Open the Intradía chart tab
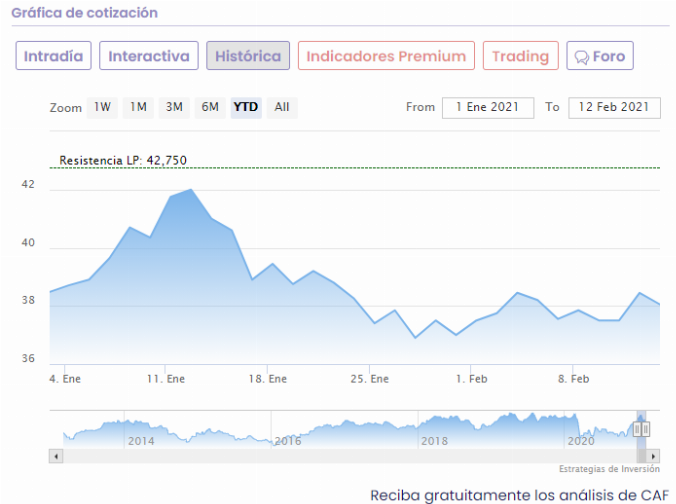 [x=53, y=56]
